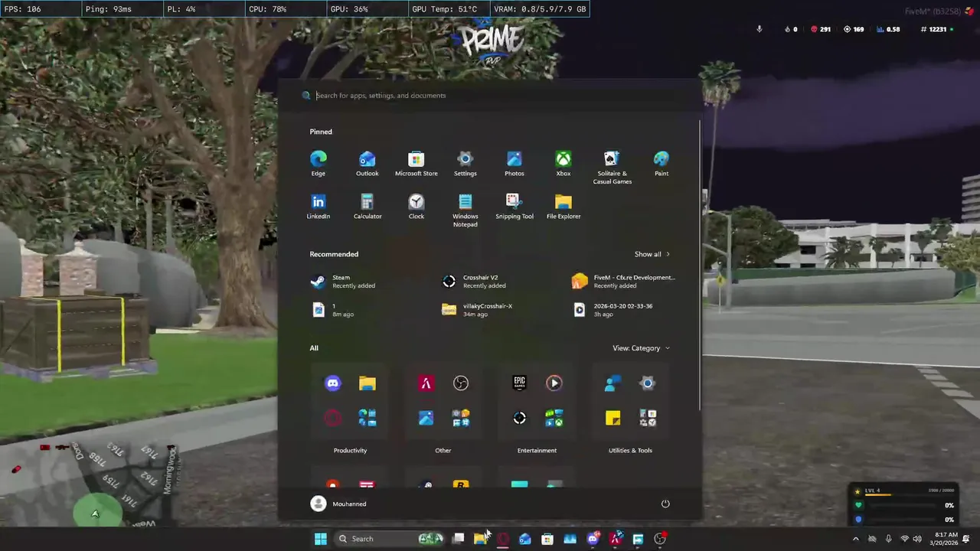Open pinned Settings app
Image resolution: width=980 pixels, height=551 pixels.
[465, 164]
